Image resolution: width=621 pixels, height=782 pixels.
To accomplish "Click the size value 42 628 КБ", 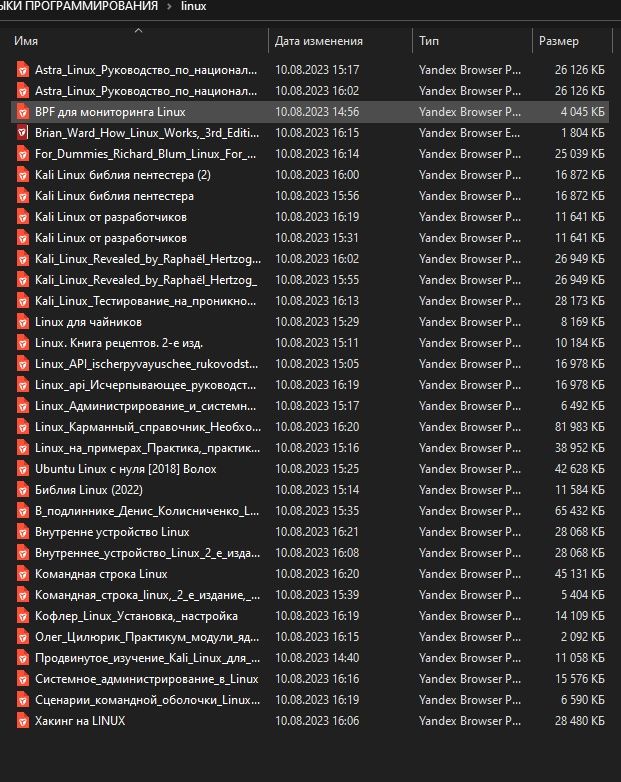I will click(580, 469).
